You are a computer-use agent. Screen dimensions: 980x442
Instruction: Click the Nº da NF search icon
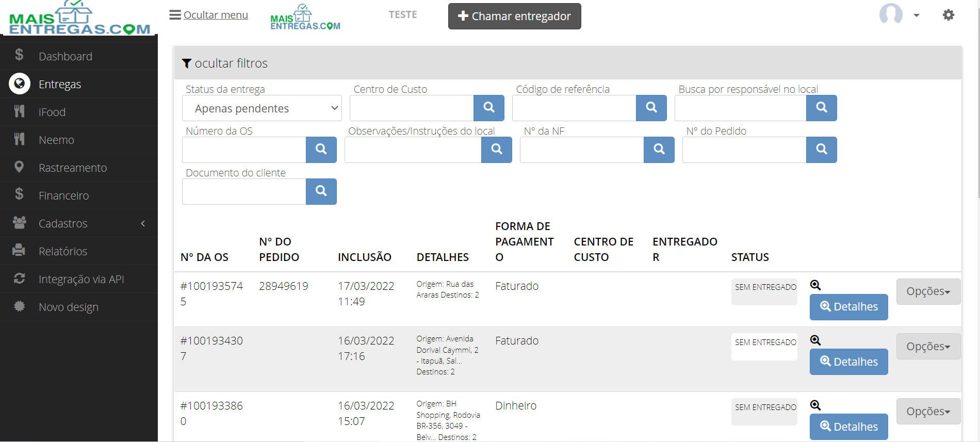click(x=659, y=150)
